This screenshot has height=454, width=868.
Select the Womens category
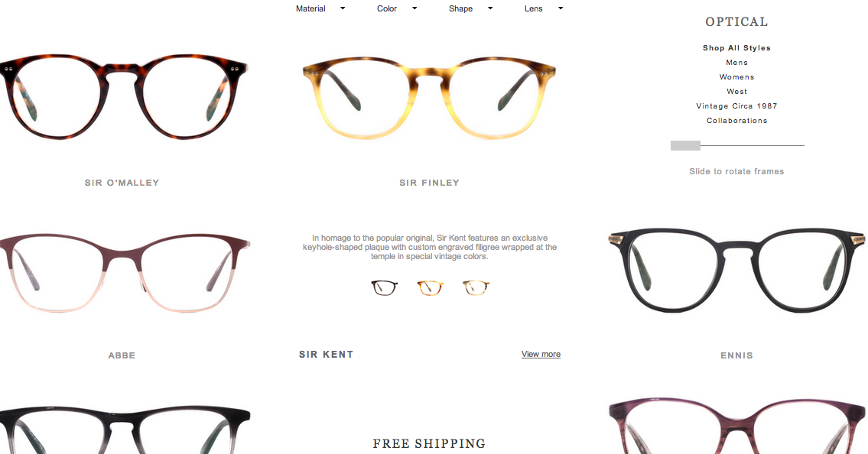[x=736, y=77]
